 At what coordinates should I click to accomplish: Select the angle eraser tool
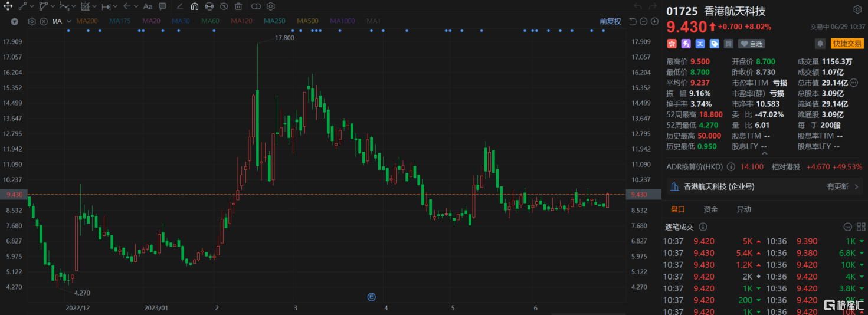(x=180, y=6)
